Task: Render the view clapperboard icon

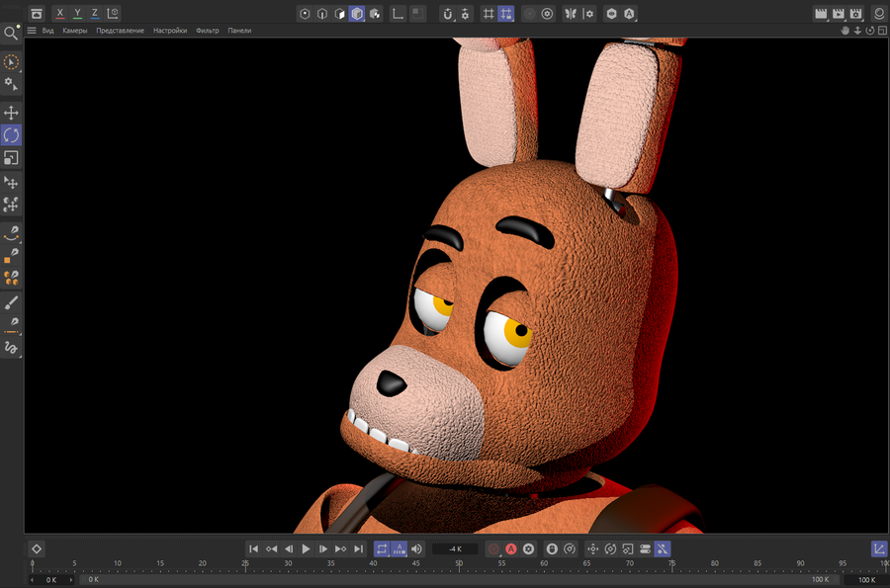Action: pyautogui.click(x=821, y=14)
